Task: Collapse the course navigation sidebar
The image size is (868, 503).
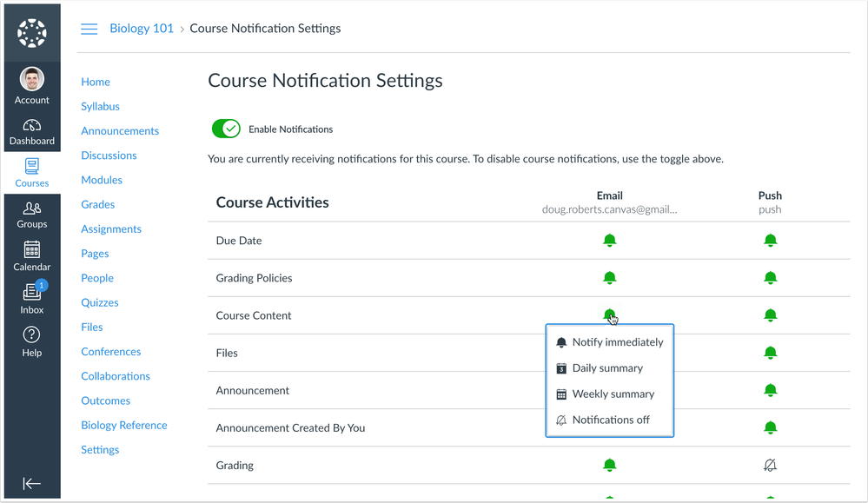Action: (31, 483)
